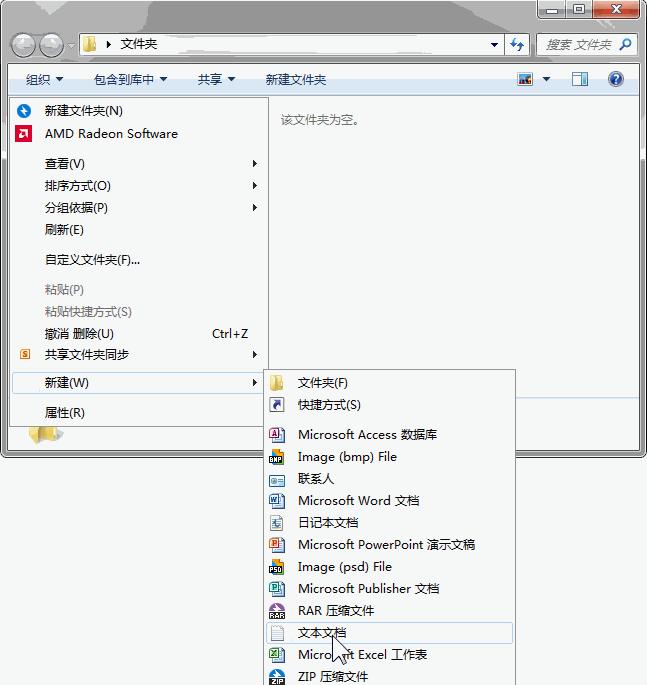Click the Excel worksheet icon

tap(277, 655)
